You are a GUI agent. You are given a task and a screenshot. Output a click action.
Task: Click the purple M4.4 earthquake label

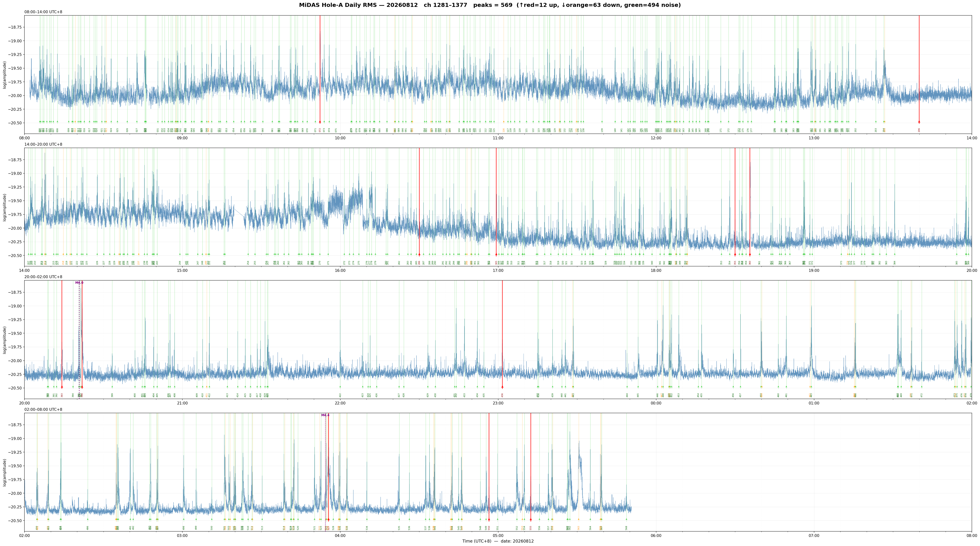pyautogui.click(x=325, y=415)
